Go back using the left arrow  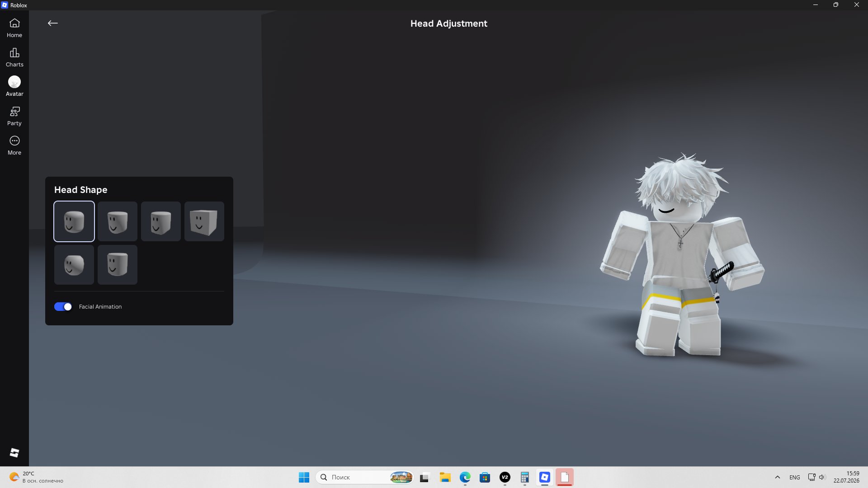(53, 23)
